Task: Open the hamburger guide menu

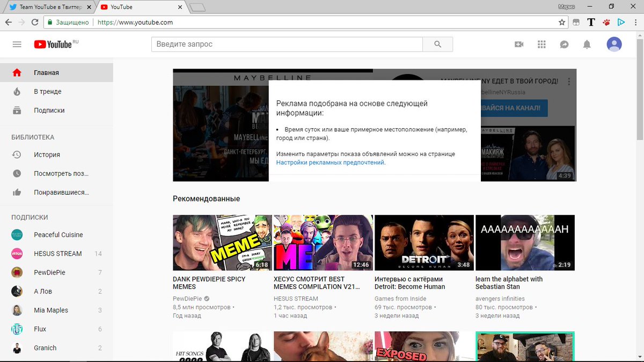Action: pos(17,45)
